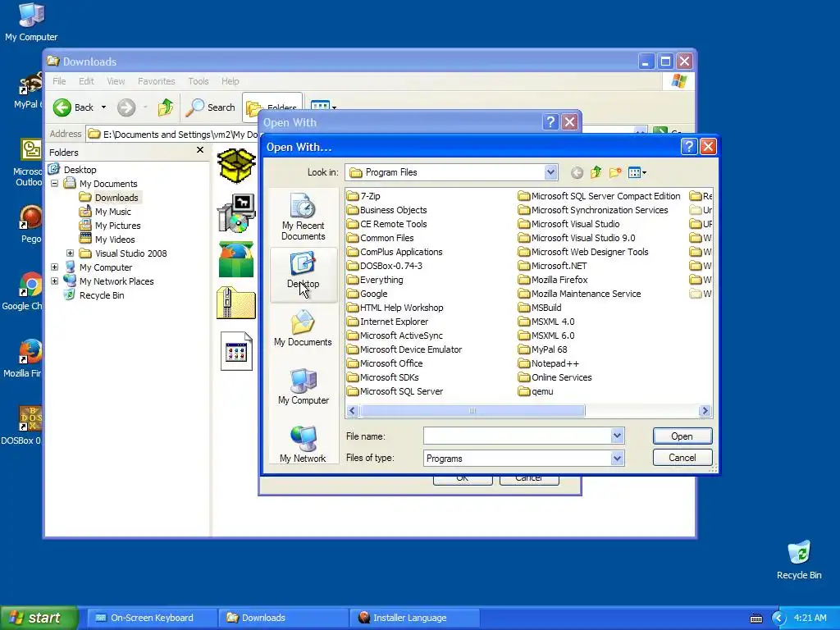Open the Microsoft Visual Studio 9.0 folder
840x630 pixels.
point(577,238)
